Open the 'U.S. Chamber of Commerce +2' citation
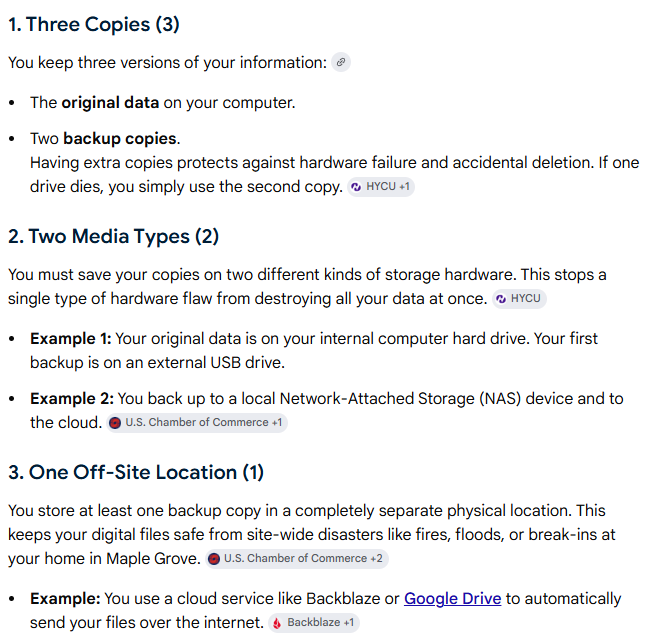 [297, 559]
